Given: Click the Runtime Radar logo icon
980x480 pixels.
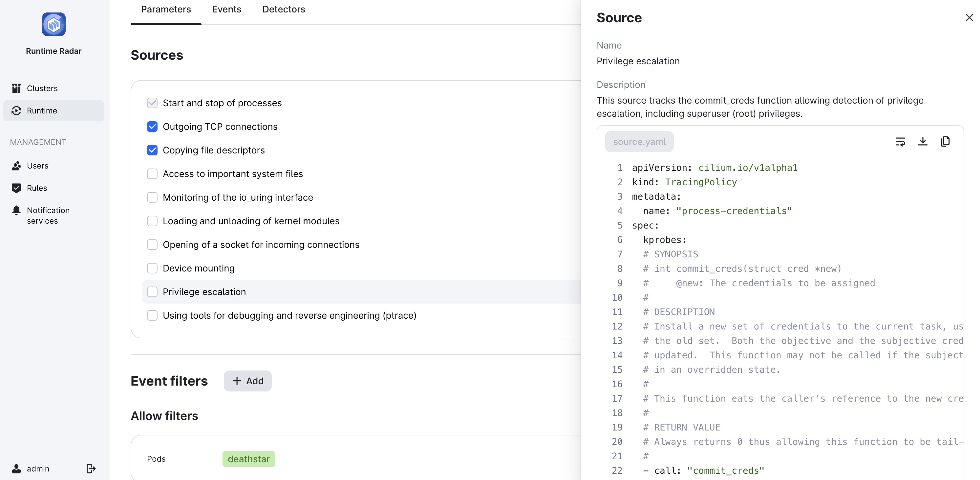Looking at the screenshot, I should click(53, 24).
